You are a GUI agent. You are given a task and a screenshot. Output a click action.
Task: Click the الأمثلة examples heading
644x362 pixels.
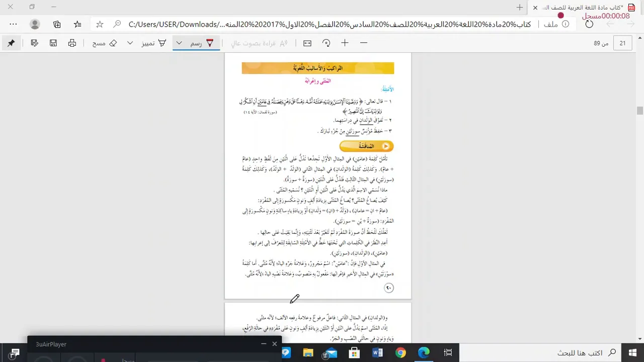(x=387, y=89)
